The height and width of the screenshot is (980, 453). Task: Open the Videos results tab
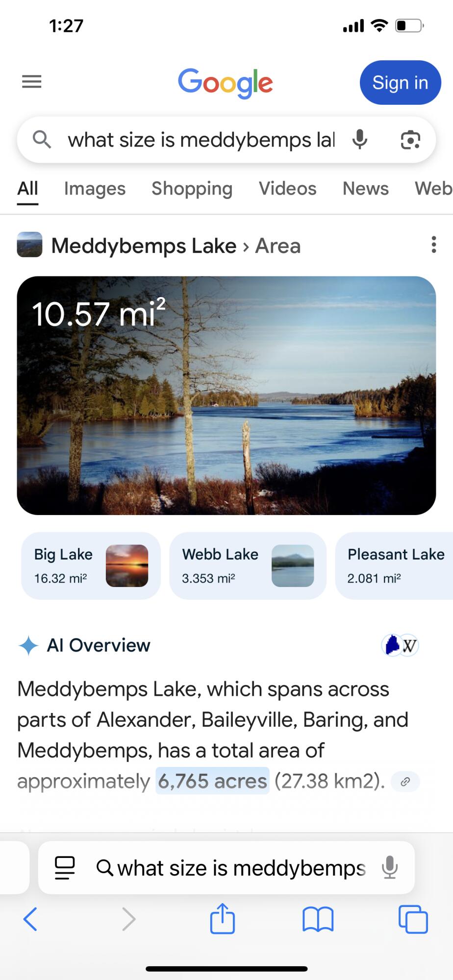287,189
